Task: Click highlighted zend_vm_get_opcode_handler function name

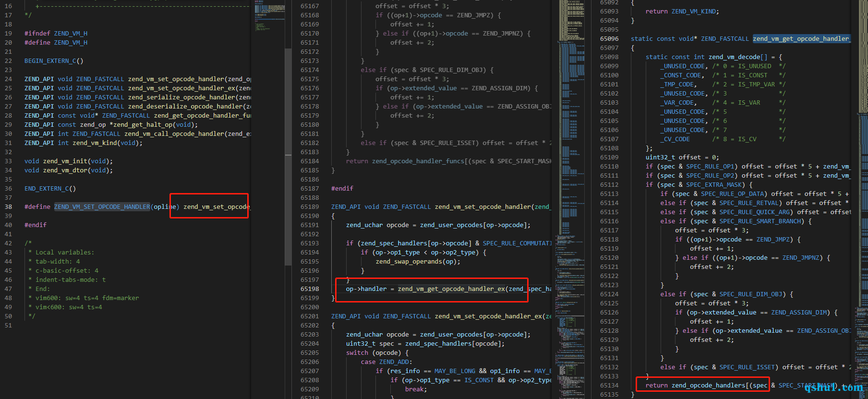Action: [802, 39]
